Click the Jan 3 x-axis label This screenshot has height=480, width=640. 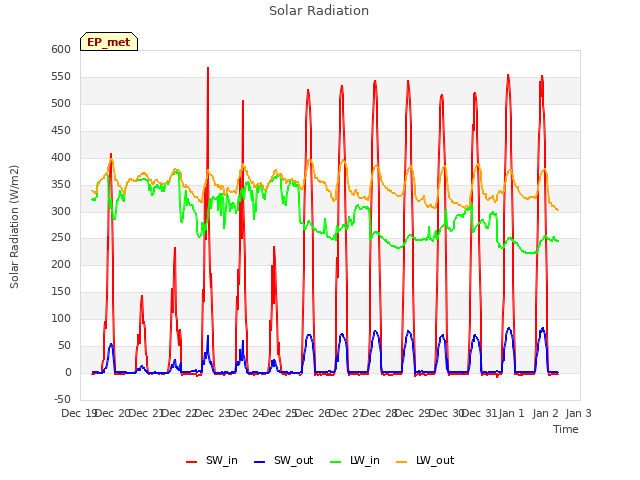coord(578,413)
